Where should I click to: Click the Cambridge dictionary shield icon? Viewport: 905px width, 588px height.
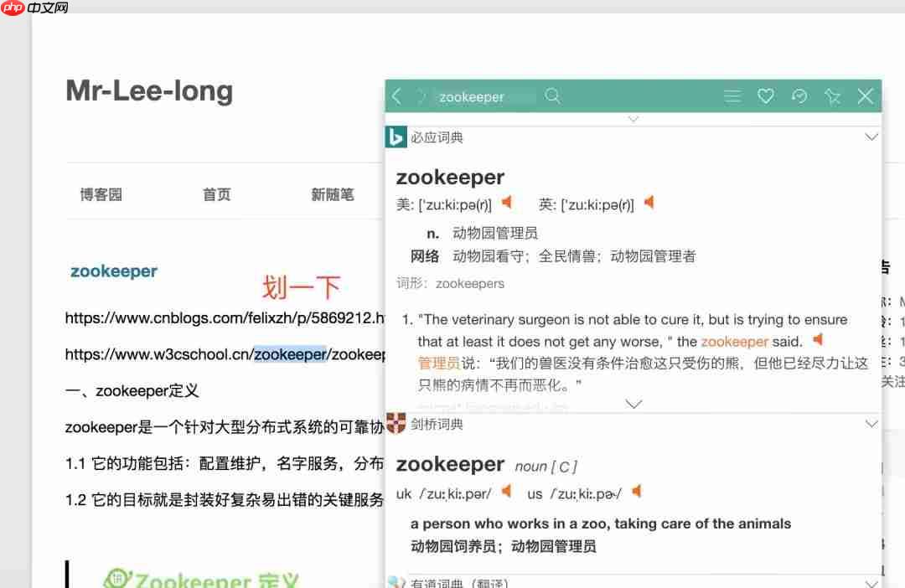tap(394, 424)
